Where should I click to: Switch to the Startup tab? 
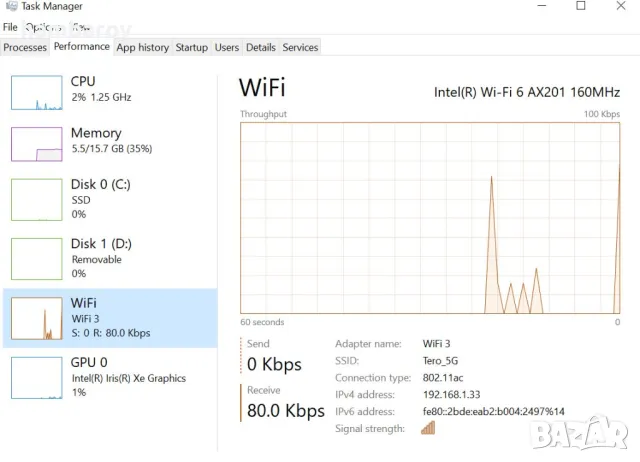click(191, 47)
